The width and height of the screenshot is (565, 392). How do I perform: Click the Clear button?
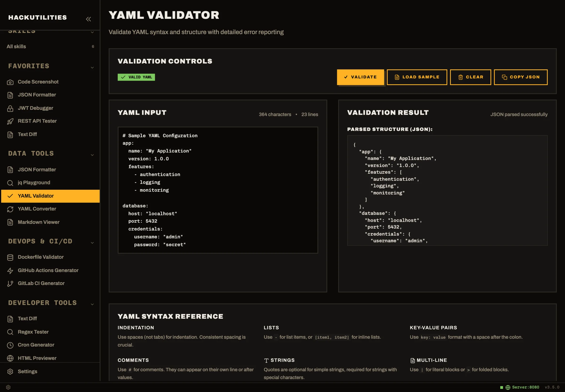click(x=470, y=77)
